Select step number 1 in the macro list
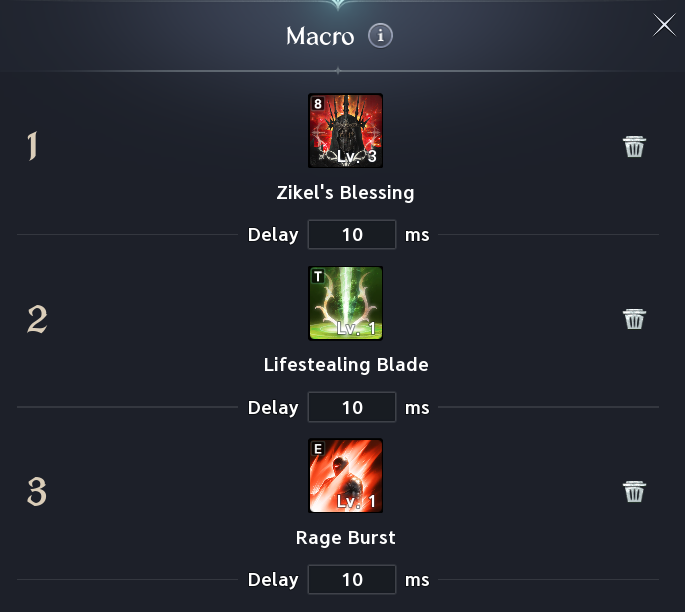The width and height of the screenshot is (685, 612). pyautogui.click(x=33, y=146)
